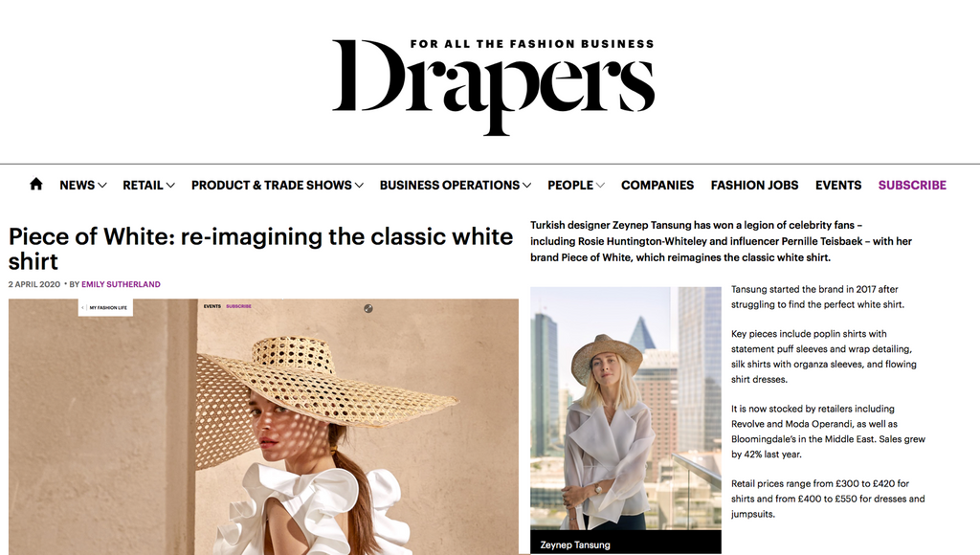Screen dimensions: 980x555
Task: Open the Events page
Action: [x=838, y=185]
